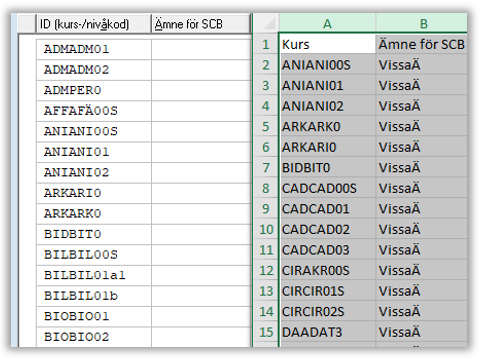Viewport: 481px width, 361px height.
Task: Select row header 12 in Excel
Action: (x=266, y=270)
